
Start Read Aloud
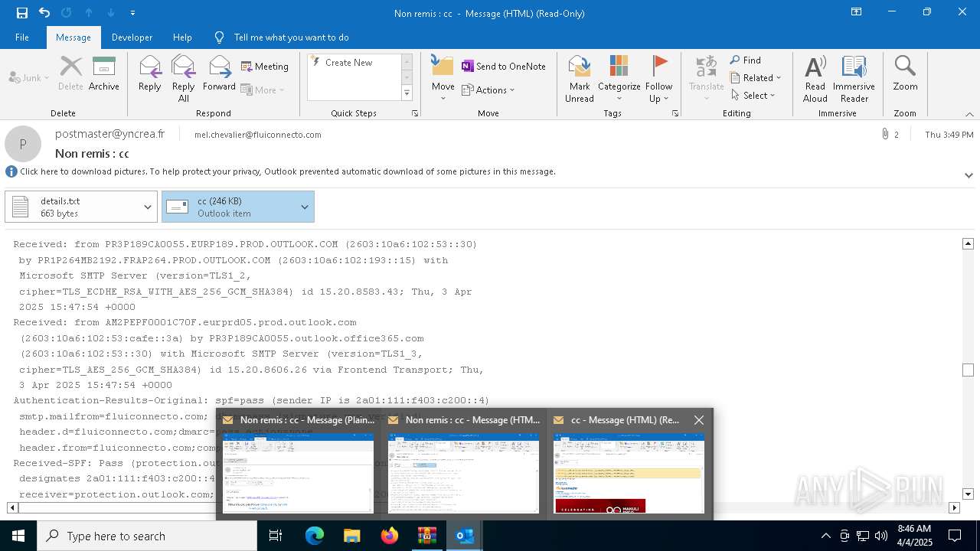(x=815, y=79)
